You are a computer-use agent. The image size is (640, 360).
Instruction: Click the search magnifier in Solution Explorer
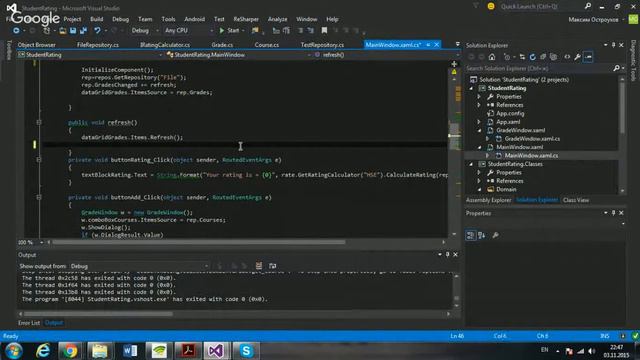[616, 68]
